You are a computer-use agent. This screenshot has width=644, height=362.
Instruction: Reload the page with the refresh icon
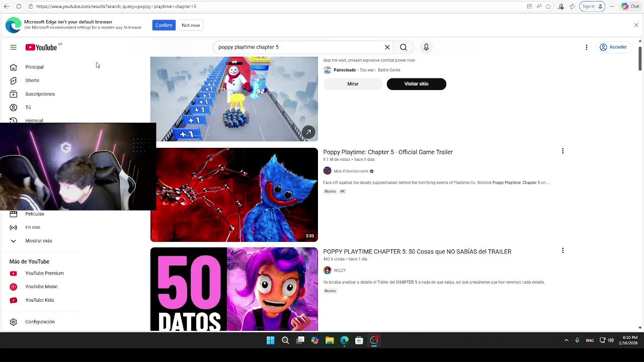click(x=19, y=7)
